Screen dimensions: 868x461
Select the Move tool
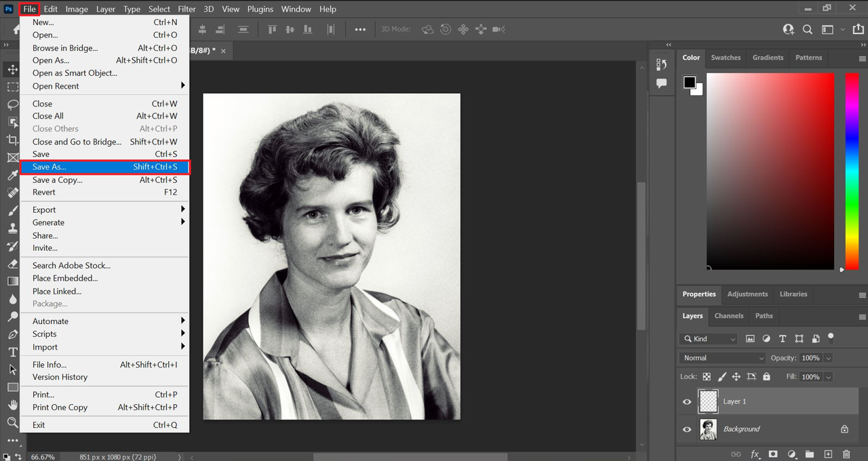click(13, 70)
